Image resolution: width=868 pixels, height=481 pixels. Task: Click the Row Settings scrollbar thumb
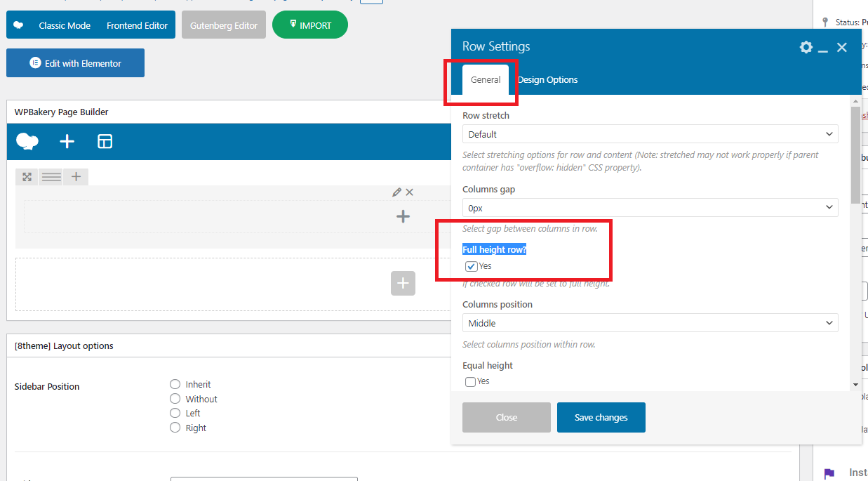click(x=855, y=154)
